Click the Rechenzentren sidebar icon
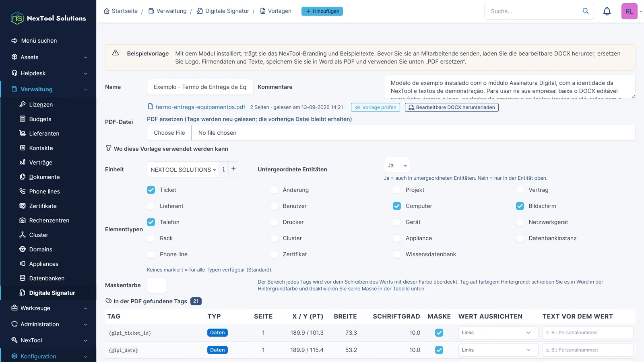644x362 pixels. point(23,220)
